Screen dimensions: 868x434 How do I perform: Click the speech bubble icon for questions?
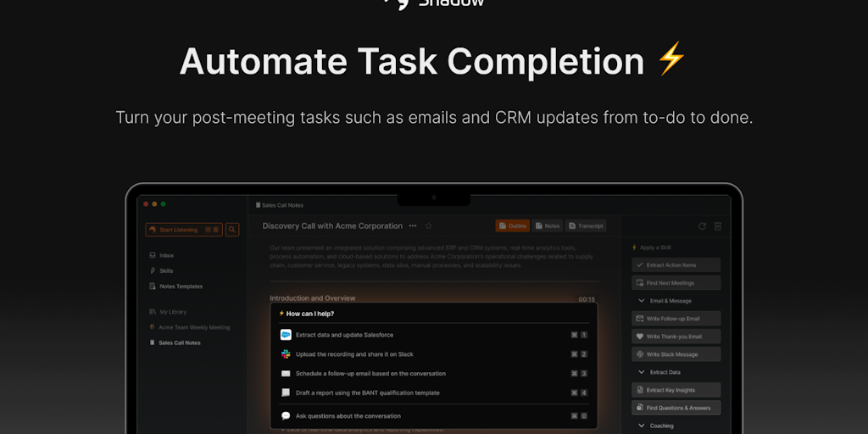click(286, 415)
